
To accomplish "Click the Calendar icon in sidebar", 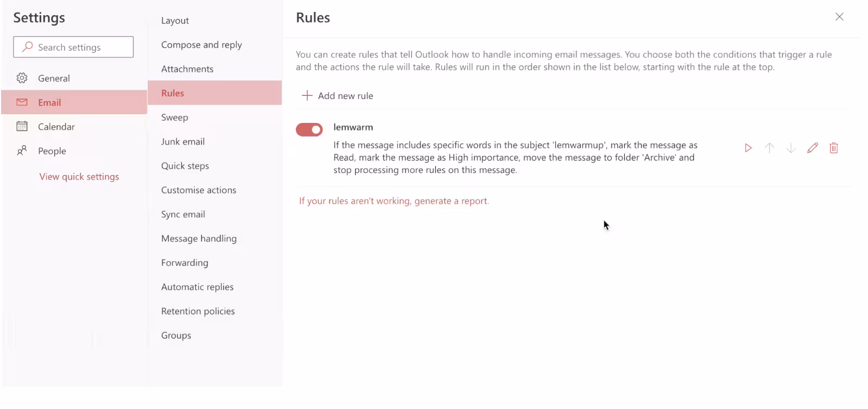I will click(x=22, y=127).
